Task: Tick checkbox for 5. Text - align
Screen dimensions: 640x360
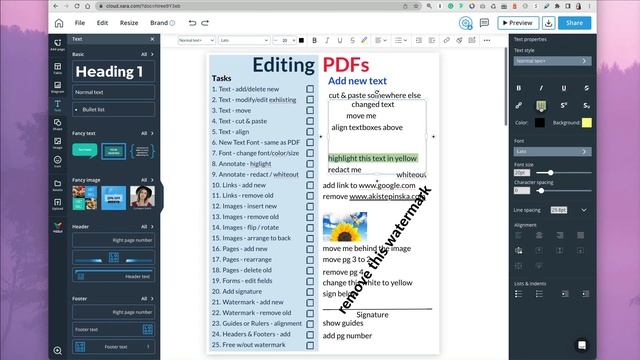Action: click(x=310, y=132)
